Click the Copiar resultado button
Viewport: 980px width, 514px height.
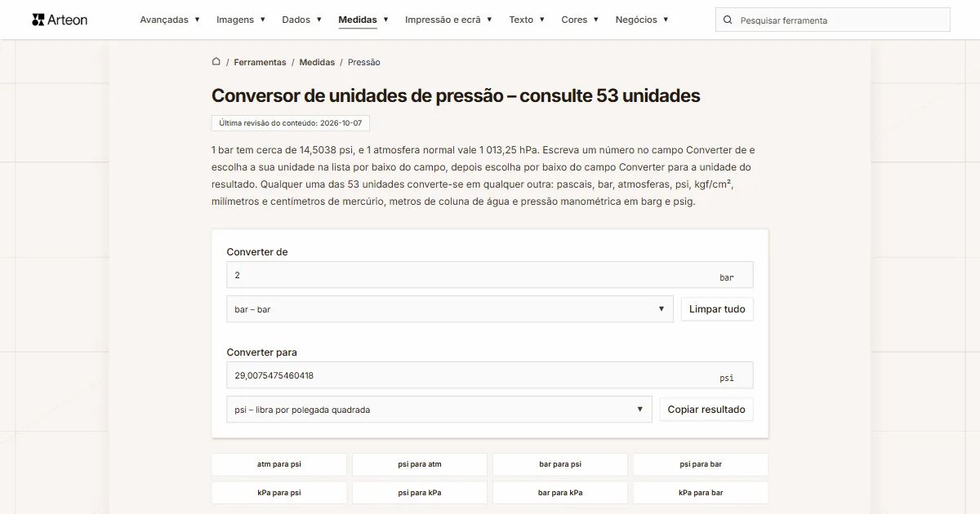[x=706, y=410]
